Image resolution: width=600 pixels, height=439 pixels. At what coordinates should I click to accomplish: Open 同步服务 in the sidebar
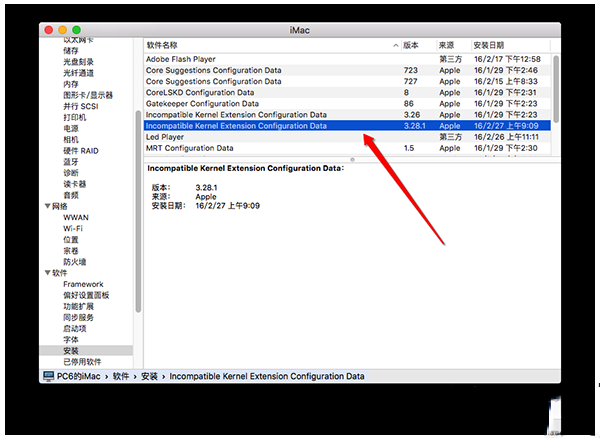(78, 317)
